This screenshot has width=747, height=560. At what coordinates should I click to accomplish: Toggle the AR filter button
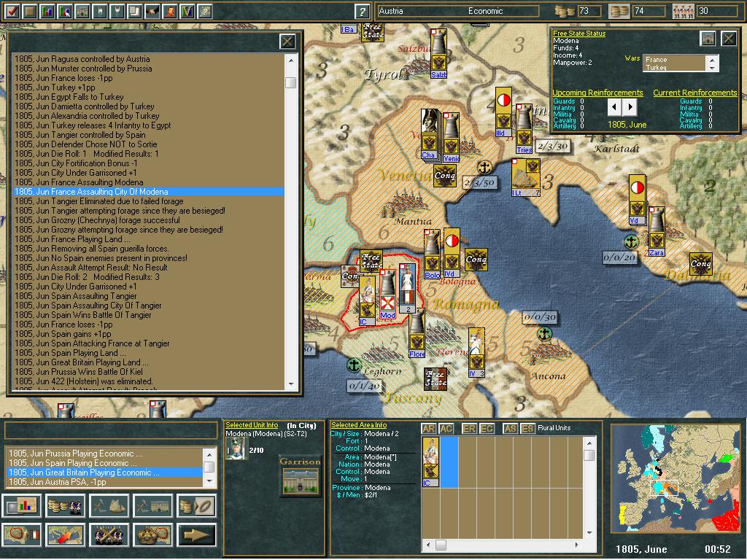point(429,429)
